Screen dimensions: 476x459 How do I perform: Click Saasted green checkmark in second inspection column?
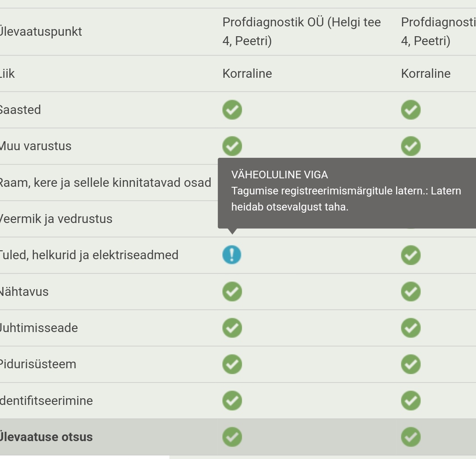coord(410,110)
